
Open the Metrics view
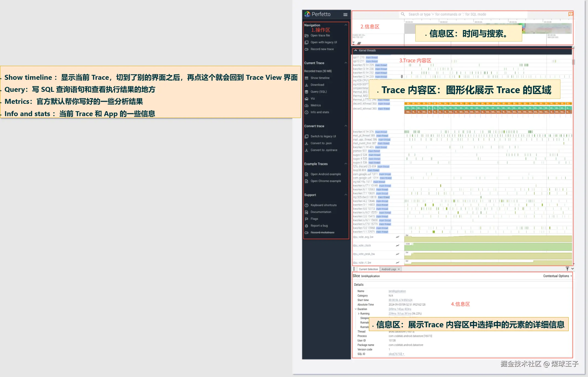point(316,105)
